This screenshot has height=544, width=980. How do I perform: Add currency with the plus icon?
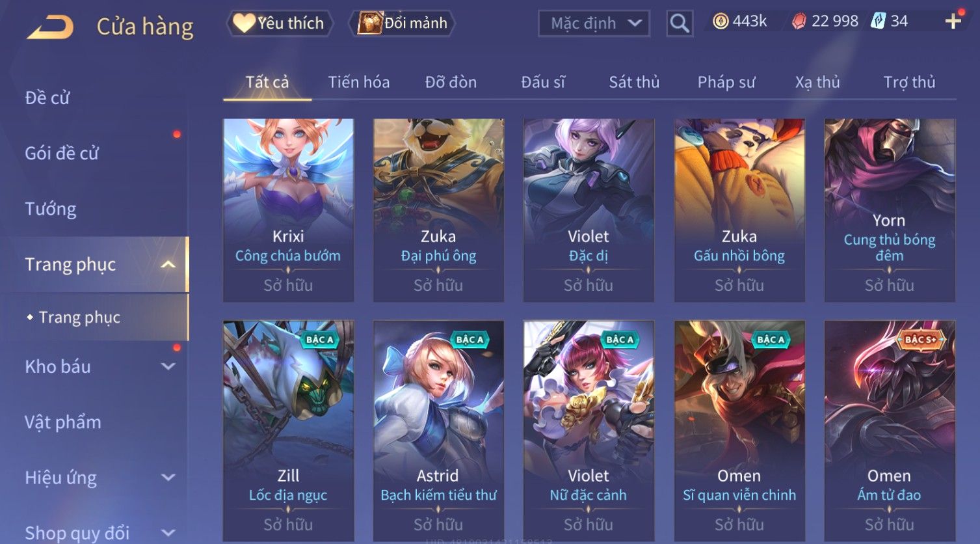(x=953, y=21)
